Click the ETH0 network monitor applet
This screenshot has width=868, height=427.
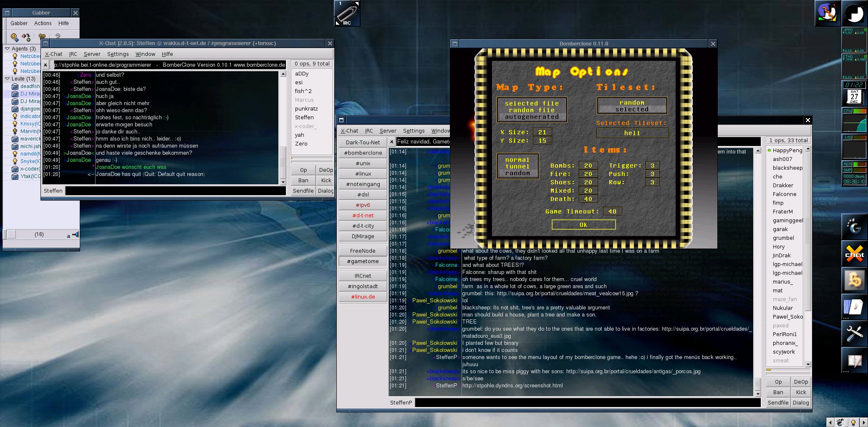854,67
